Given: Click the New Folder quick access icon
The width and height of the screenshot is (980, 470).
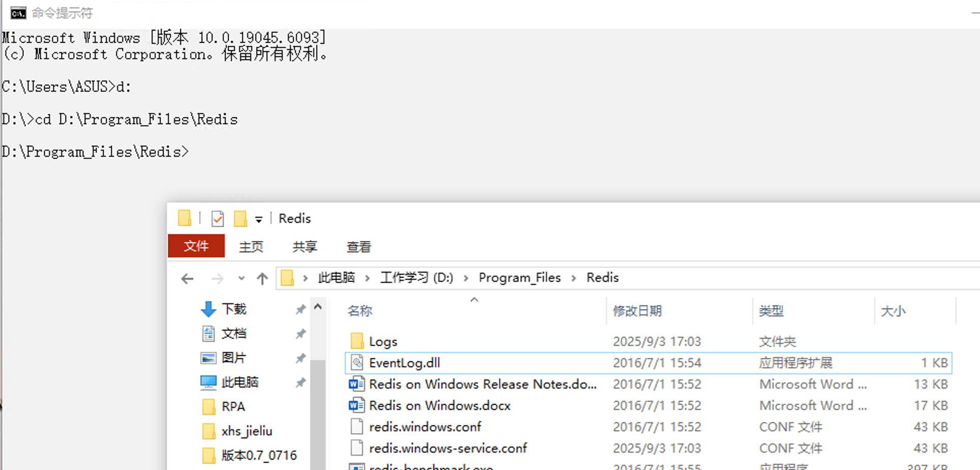Looking at the screenshot, I should 240,219.
